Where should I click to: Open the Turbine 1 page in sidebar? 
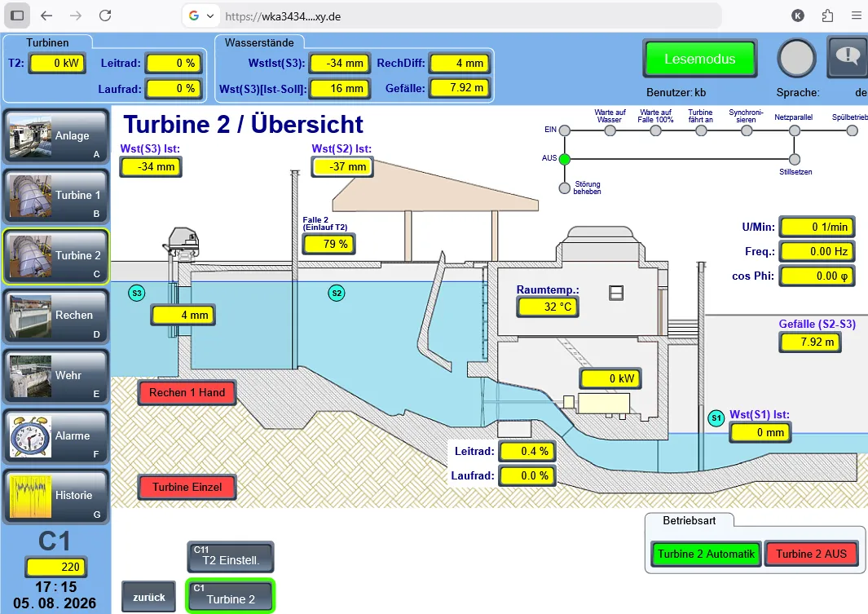[x=56, y=196]
